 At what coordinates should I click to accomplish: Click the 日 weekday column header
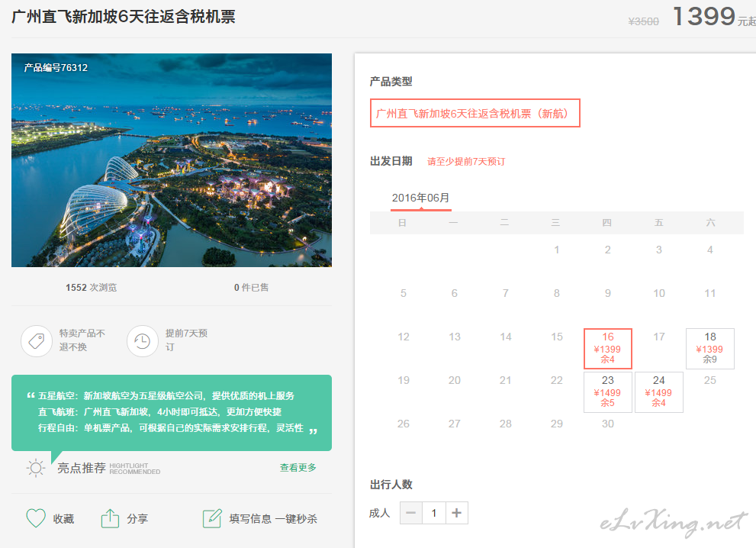(402, 222)
